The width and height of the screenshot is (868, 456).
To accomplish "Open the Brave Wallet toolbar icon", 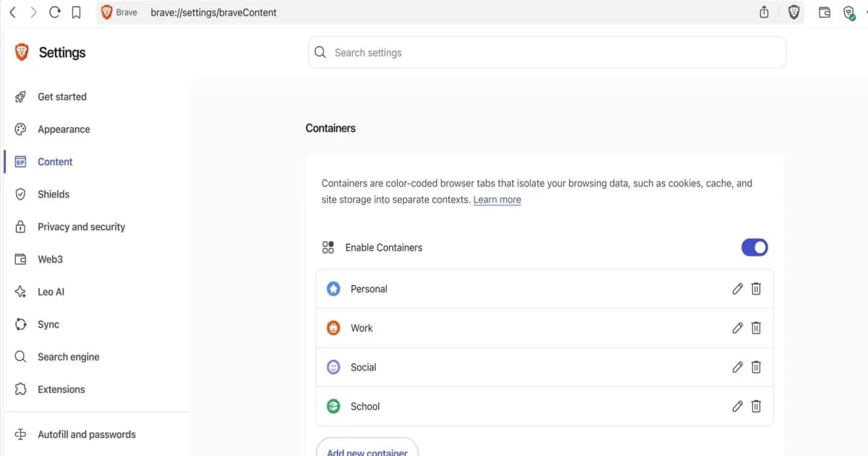I will (825, 12).
